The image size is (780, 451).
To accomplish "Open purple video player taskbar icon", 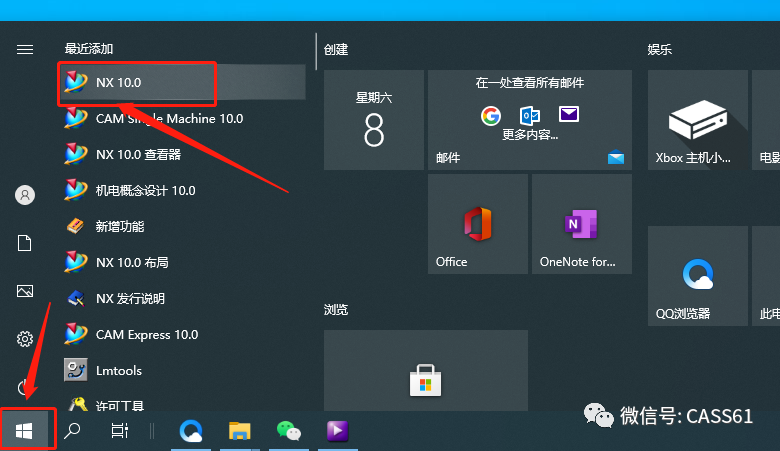I will click(337, 431).
